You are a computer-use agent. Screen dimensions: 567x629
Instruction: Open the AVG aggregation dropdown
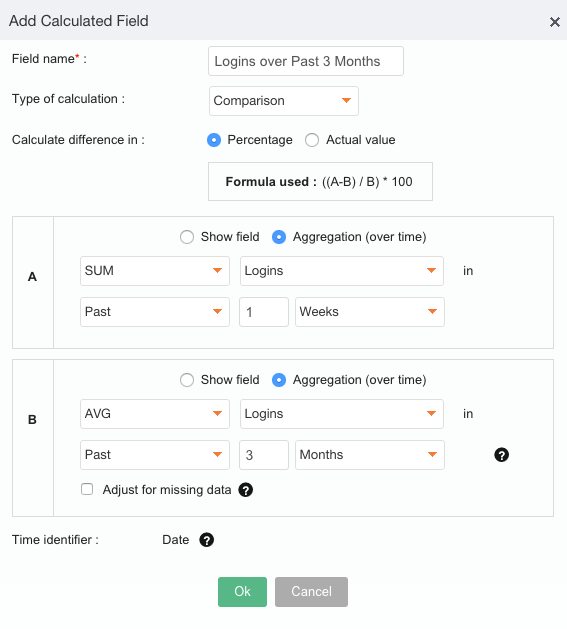click(x=155, y=414)
